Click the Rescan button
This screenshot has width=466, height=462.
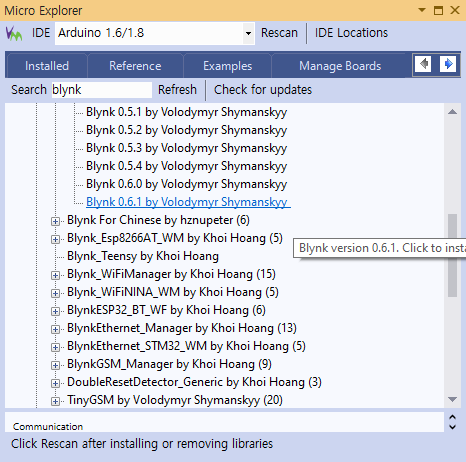[279, 33]
